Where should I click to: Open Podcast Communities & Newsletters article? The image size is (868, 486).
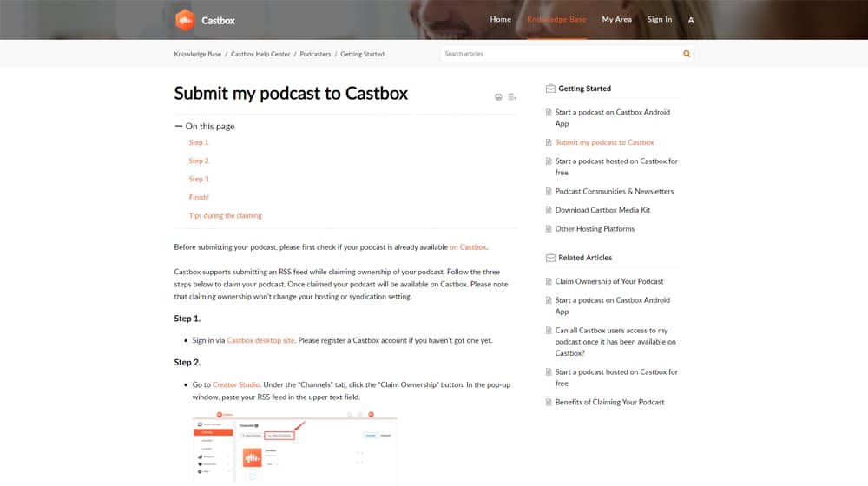pos(615,192)
